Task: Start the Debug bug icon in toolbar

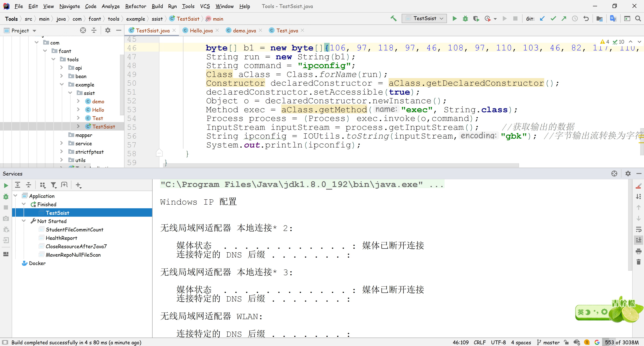Action: tap(465, 18)
